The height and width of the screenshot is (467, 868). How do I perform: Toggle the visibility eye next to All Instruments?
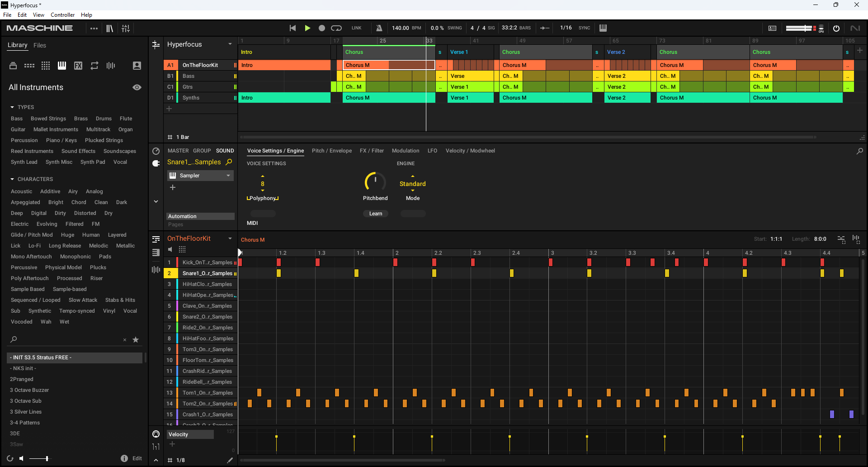pos(137,87)
